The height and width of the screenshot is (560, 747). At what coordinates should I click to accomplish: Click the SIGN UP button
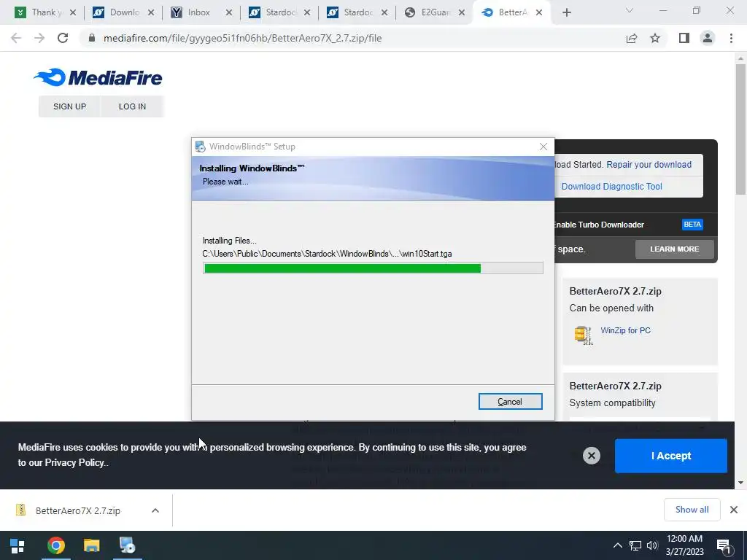(69, 106)
